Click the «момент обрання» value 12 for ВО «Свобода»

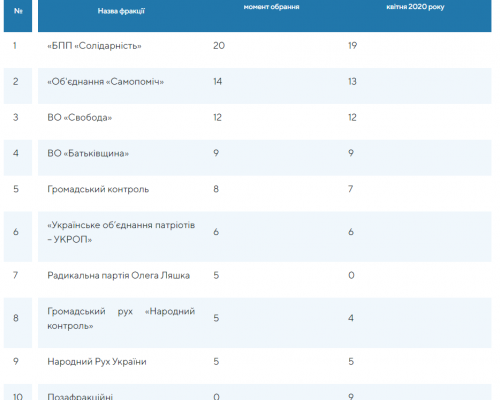(x=217, y=118)
